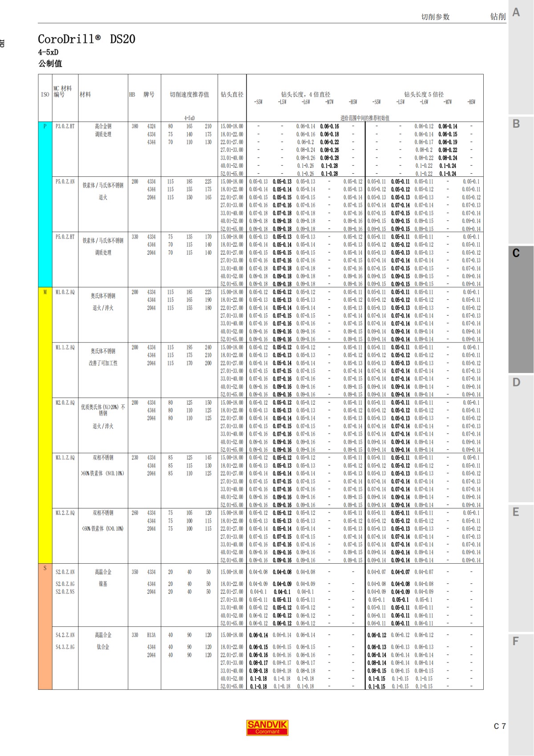This screenshot has height=756, width=534.
Task: Select the 进给范围中间的推荐初始值 caption
Action: (x=365, y=118)
